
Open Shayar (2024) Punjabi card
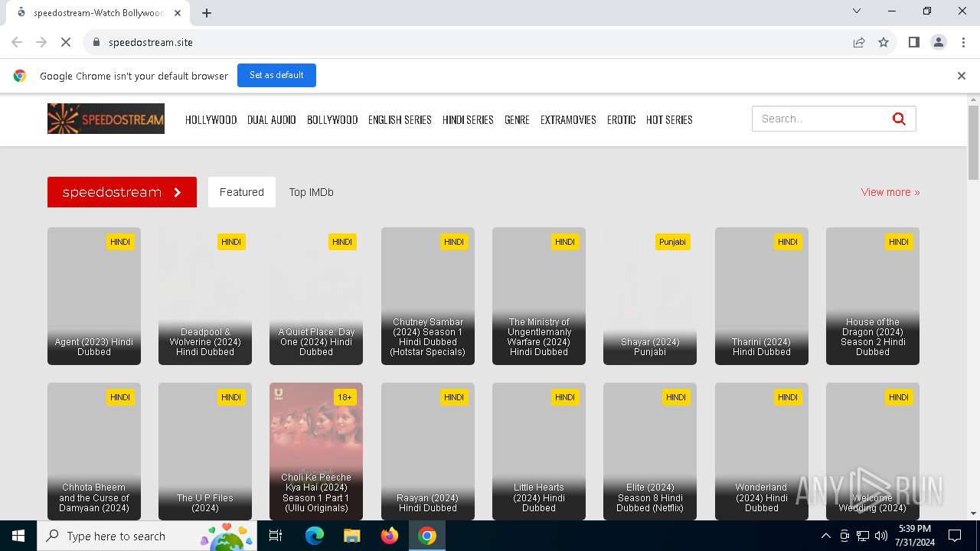click(x=650, y=296)
